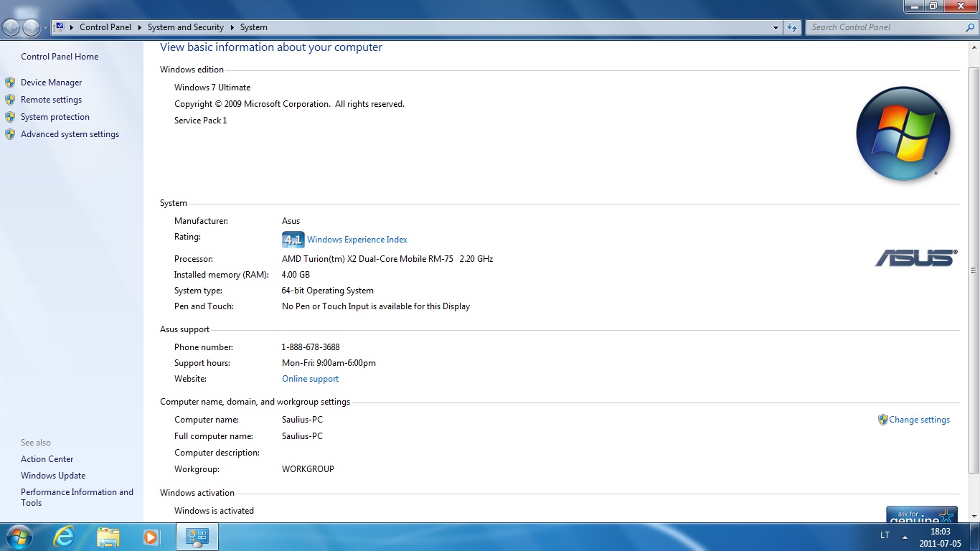Click the Online support website link
This screenshot has height=551, width=980.
click(310, 379)
